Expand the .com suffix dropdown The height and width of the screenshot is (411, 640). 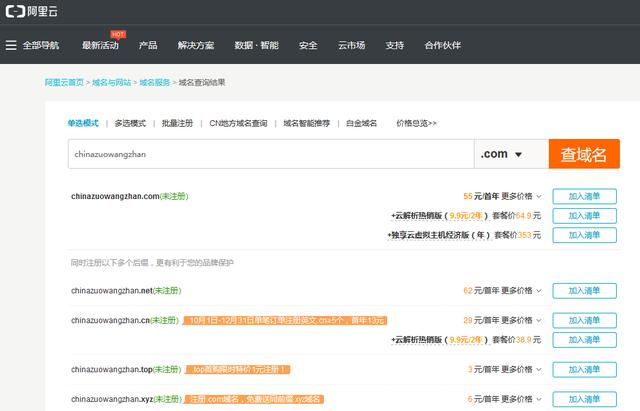511,154
